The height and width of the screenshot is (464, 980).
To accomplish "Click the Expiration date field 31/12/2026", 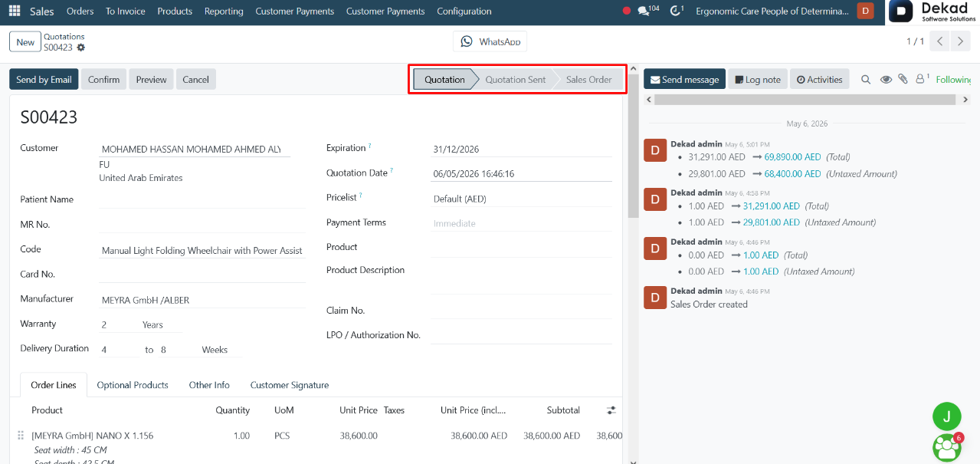I will point(522,150).
